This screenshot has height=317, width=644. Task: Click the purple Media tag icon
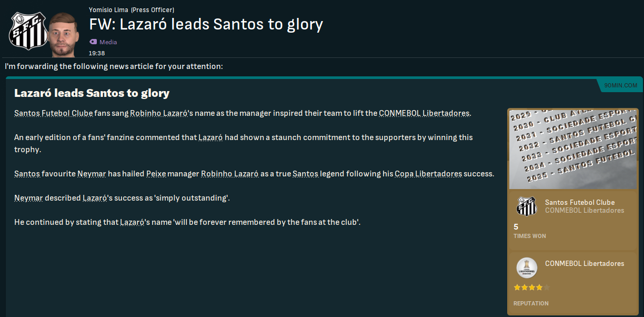click(93, 42)
